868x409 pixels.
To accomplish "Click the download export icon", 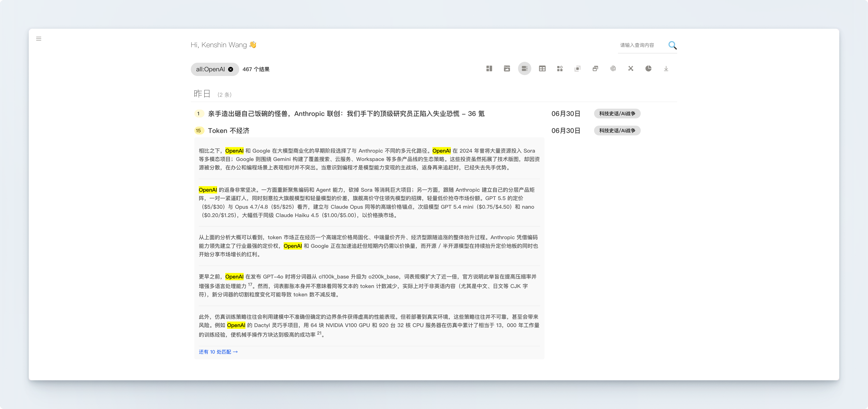I will [666, 69].
